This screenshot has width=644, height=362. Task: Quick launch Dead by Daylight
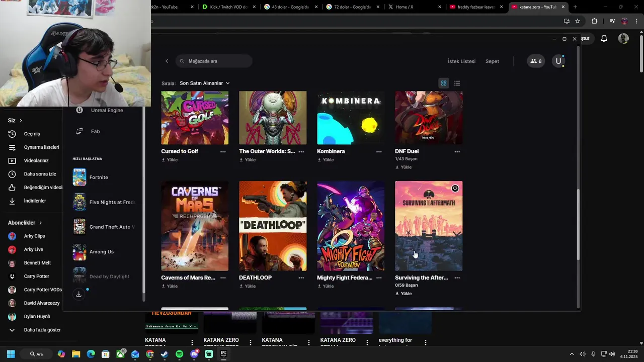(104, 277)
